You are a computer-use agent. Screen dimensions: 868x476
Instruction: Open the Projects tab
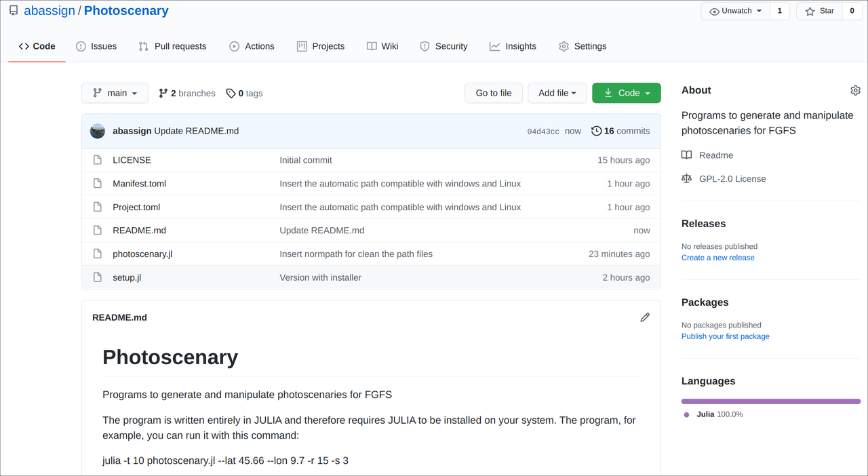tap(321, 46)
